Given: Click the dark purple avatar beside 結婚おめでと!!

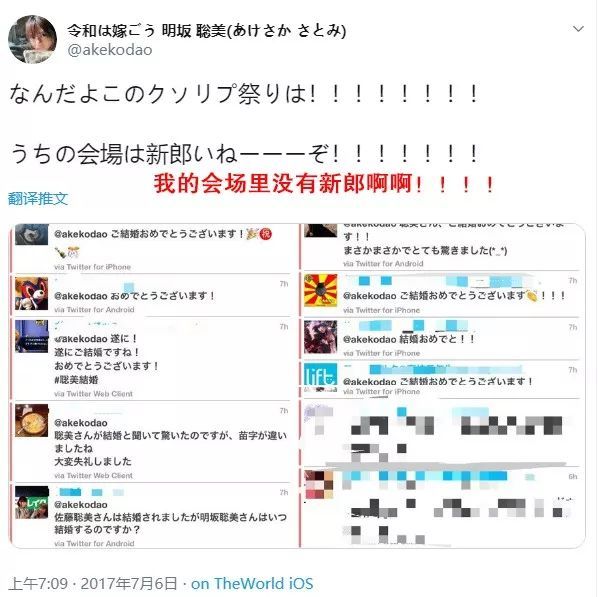Looking at the screenshot, I should tap(320, 337).
